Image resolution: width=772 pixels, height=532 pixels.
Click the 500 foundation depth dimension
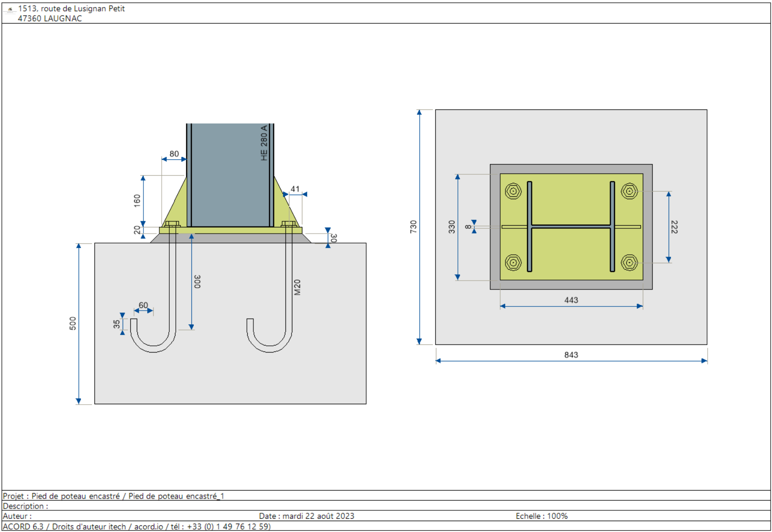(73, 323)
